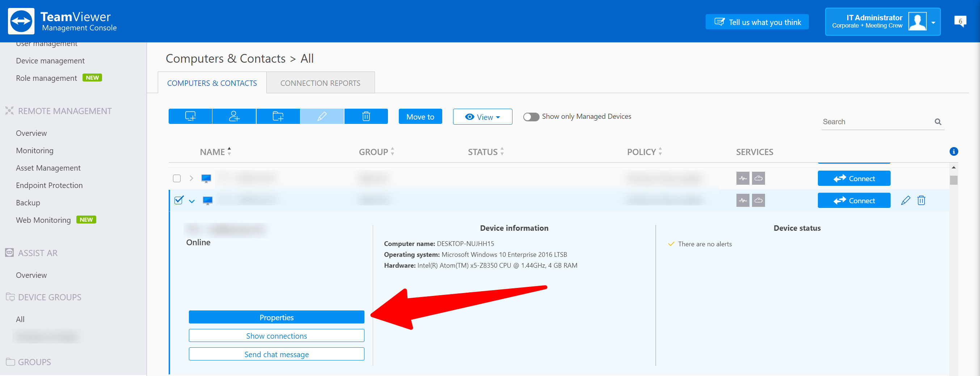Open Backup in the sidebar
The width and height of the screenshot is (980, 376).
[x=28, y=202]
